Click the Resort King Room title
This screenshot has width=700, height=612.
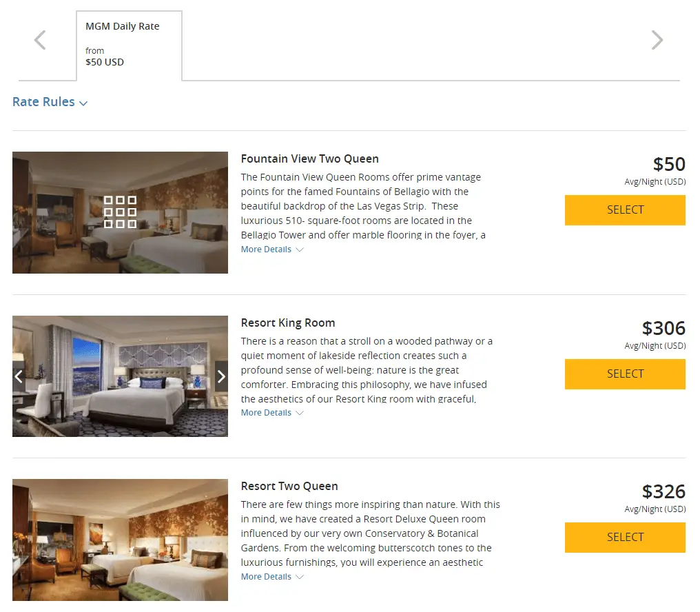pos(287,323)
